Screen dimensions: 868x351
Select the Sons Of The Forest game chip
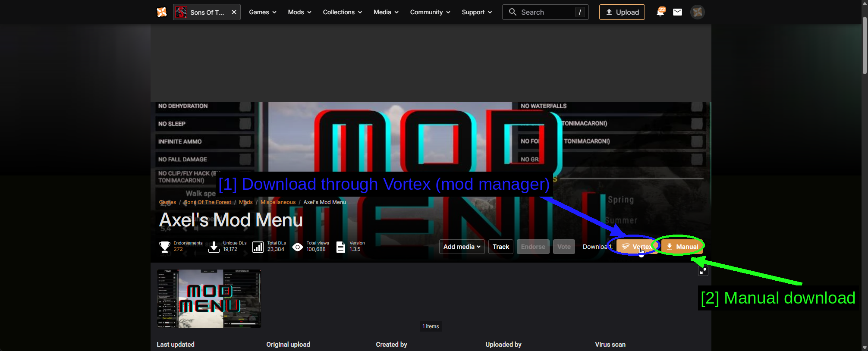coord(201,12)
